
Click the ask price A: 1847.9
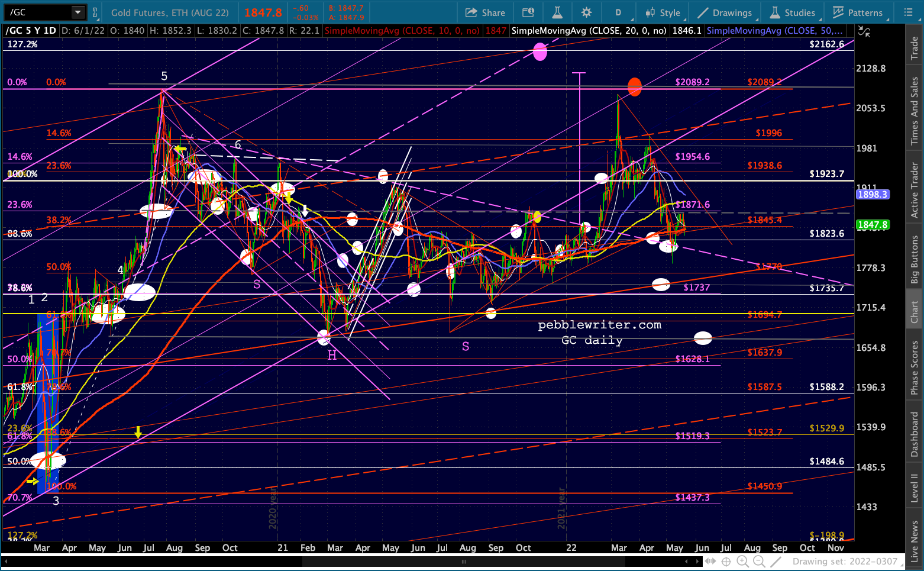coord(346,18)
